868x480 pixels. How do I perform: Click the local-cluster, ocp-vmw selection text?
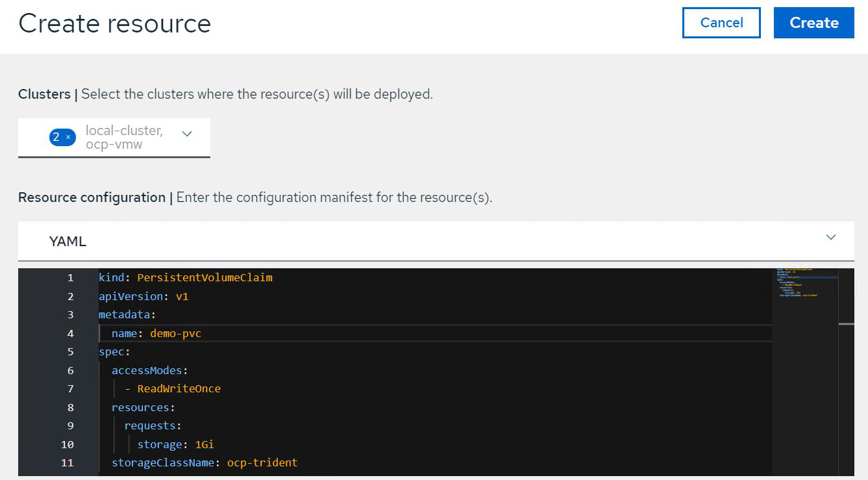point(124,137)
